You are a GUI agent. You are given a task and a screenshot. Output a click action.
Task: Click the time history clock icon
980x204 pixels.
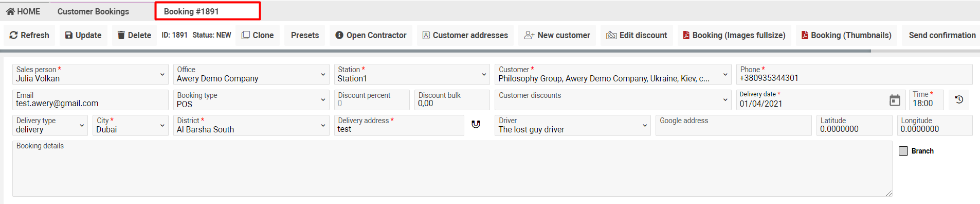pyautogui.click(x=959, y=100)
